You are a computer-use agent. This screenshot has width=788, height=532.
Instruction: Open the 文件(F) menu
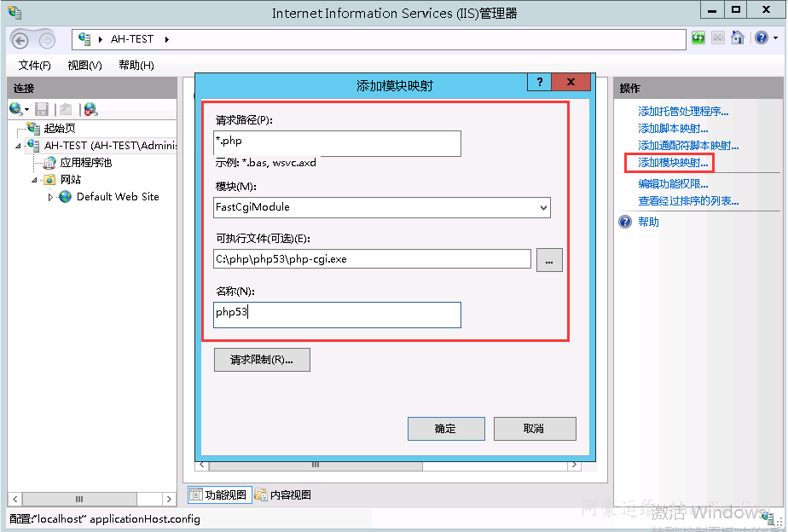34,66
